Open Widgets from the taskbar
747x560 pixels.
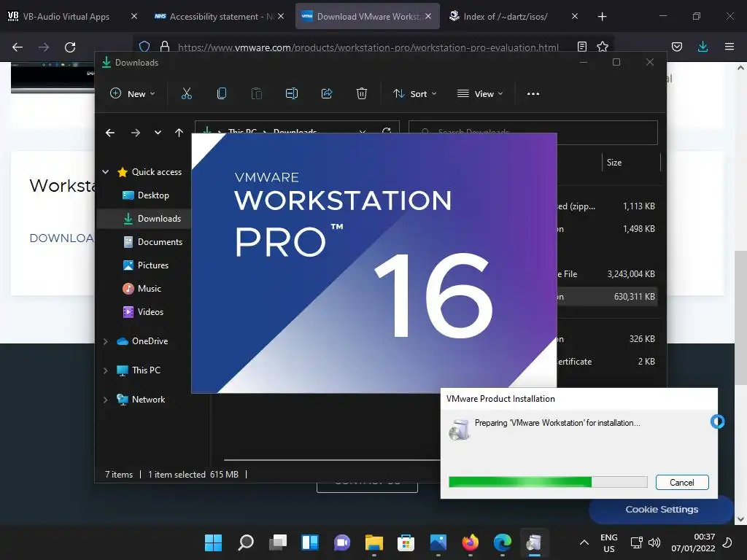coord(309,542)
